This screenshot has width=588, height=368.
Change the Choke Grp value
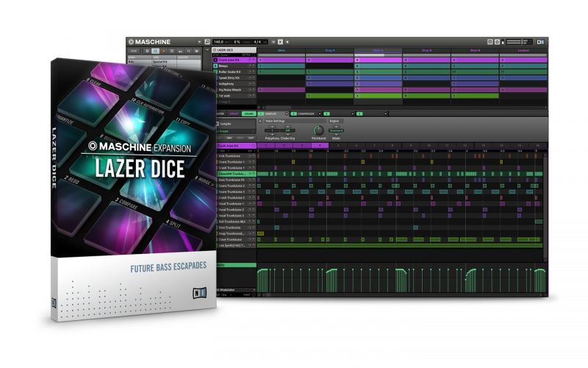[x=287, y=131]
